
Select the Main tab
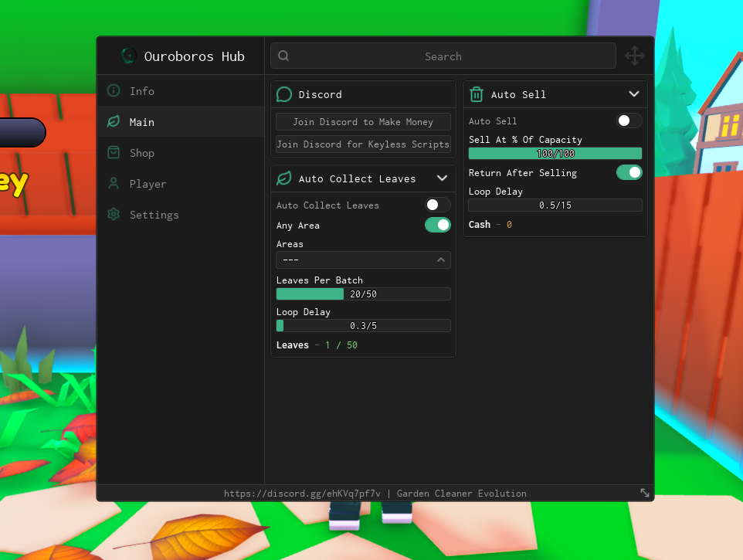point(181,122)
